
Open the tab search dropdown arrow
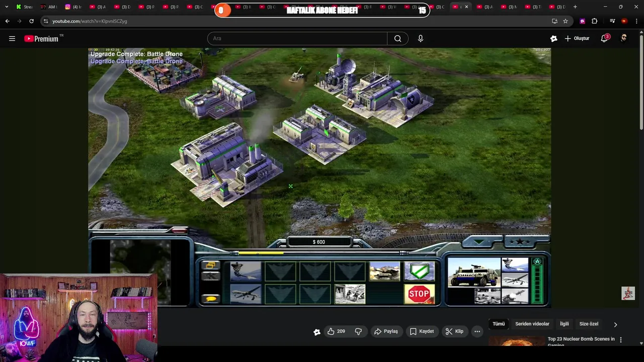[x=7, y=7]
